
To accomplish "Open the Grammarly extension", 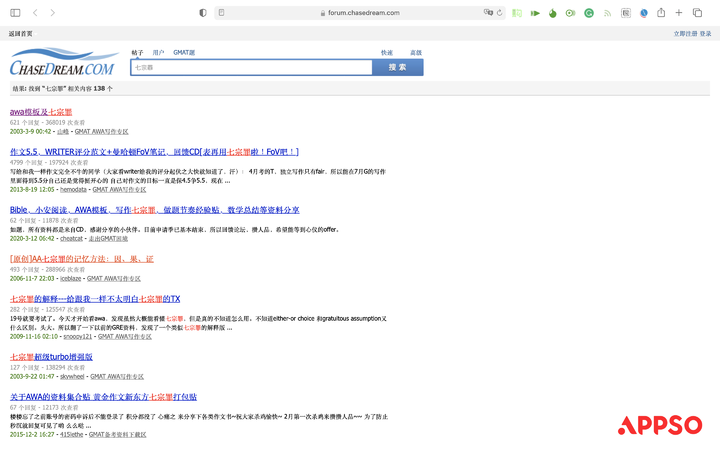I will 589,13.
